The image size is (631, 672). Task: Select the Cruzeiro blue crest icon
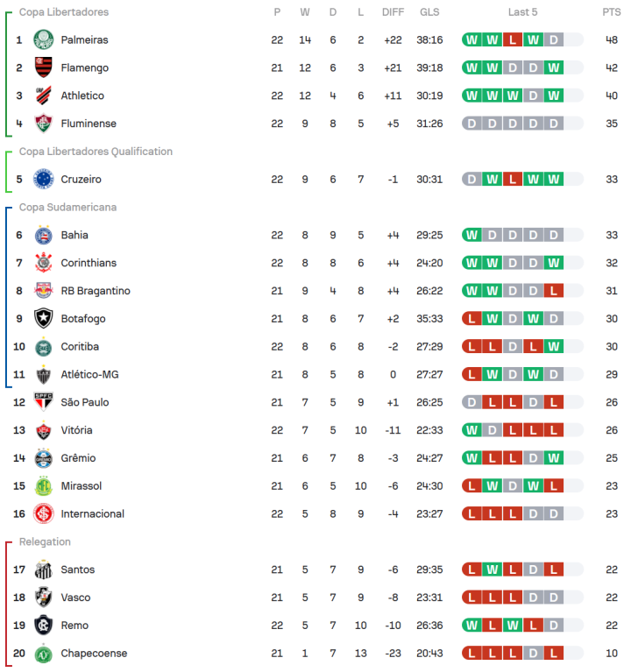pyautogui.click(x=43, y=179)
